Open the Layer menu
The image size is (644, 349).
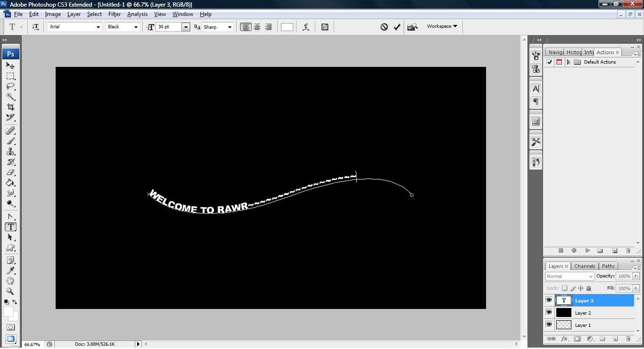click(x=74, y=14)
